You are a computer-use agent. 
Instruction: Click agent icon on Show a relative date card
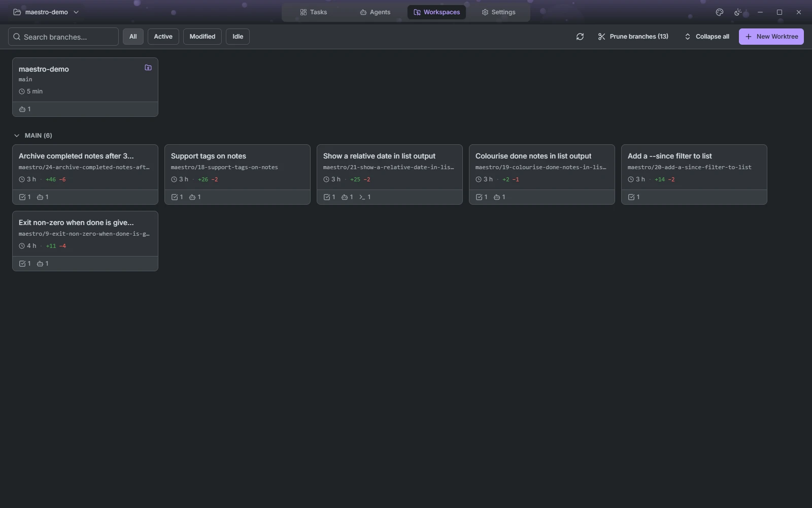(345, 197)
